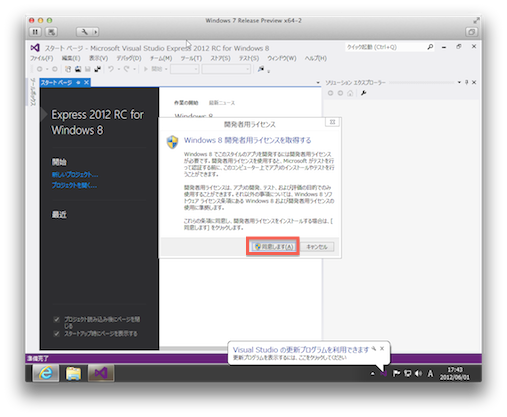507x417 pixels.
Task: Toggle 'スタートアップ時にページを表示する' checkbox
Action: coord(57,333)
